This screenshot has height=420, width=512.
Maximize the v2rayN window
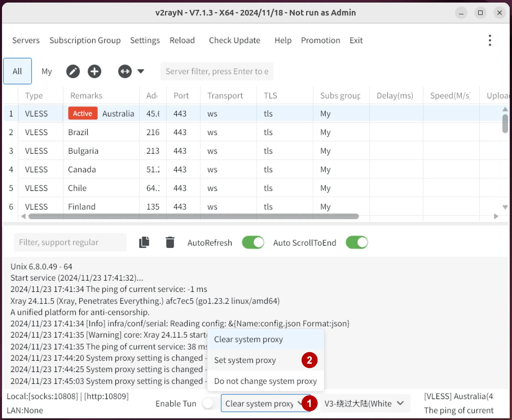(480, 13)
